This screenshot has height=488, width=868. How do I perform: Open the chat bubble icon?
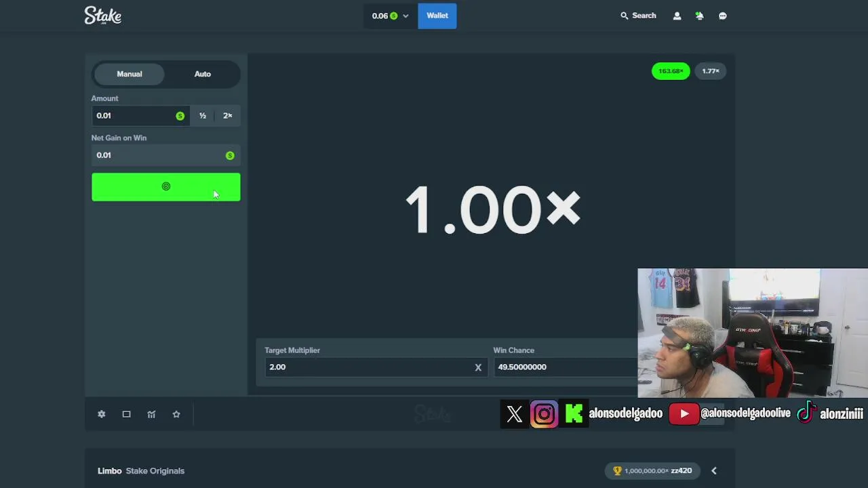click(723, 16)
